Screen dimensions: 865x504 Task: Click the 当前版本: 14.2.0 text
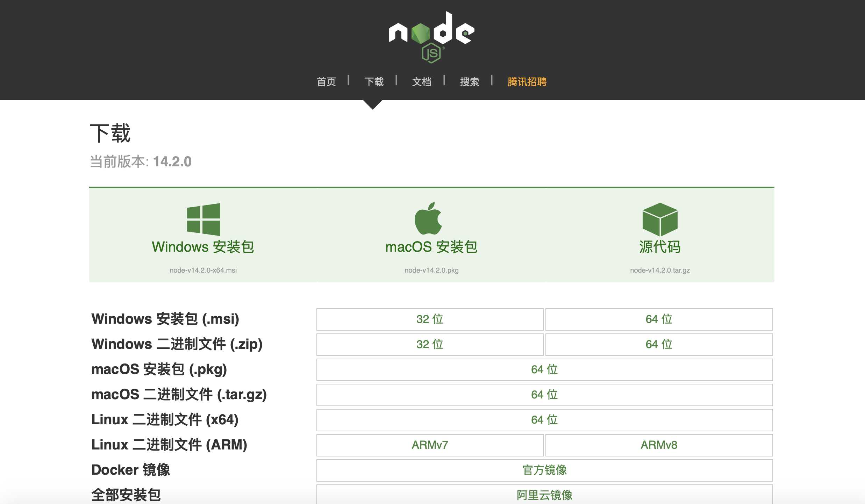[x=141, y=161]
